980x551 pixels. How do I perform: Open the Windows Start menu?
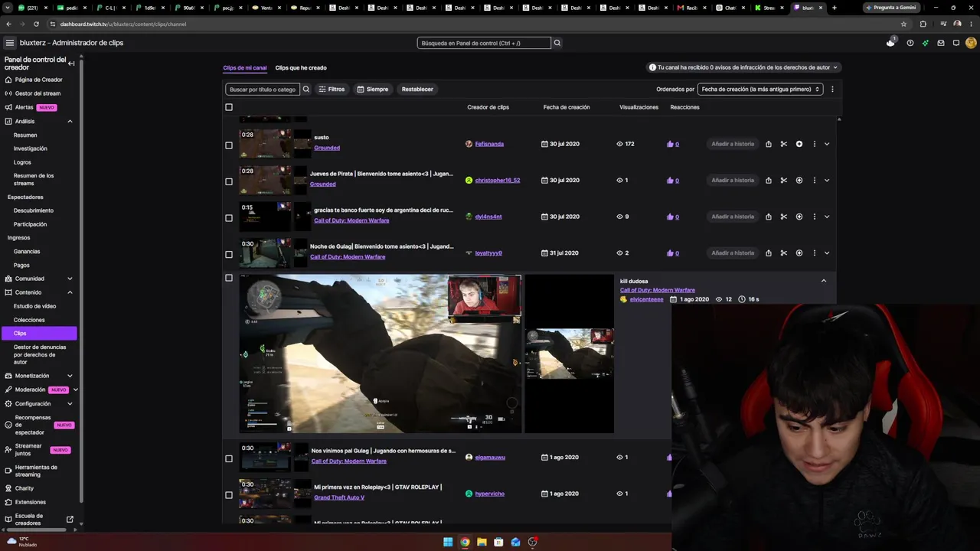tap(448, 542)
